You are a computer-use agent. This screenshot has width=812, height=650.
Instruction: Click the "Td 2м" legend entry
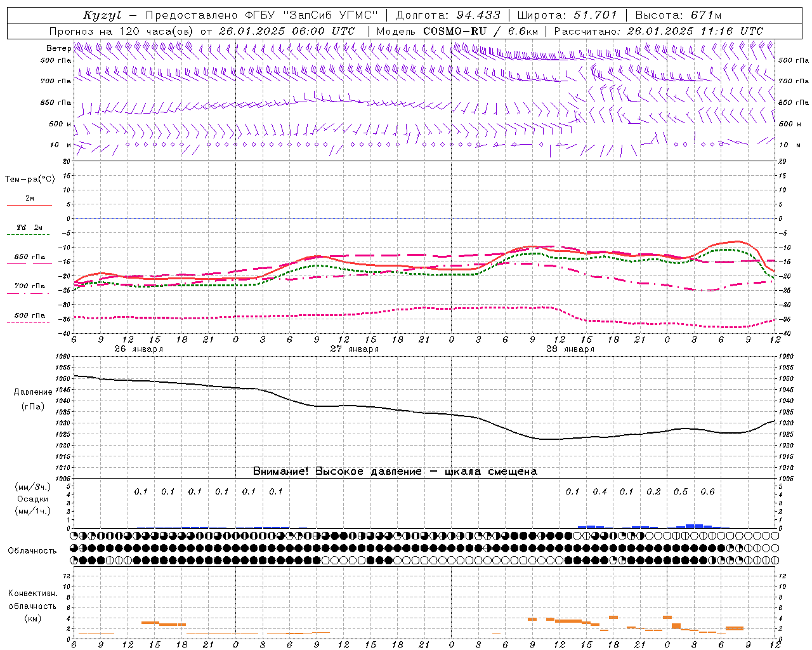click(x=30, y=227)
